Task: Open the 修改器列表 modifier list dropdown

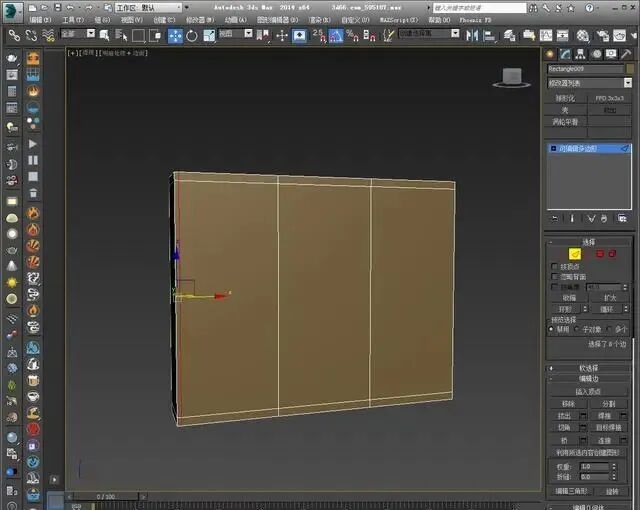Action: [x=589, y=83]
